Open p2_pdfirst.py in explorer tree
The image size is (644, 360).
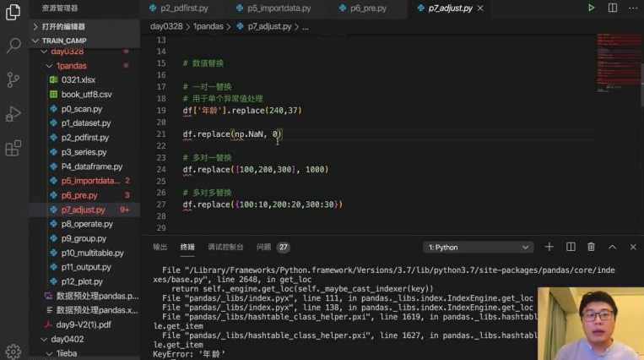pos(84,138)
